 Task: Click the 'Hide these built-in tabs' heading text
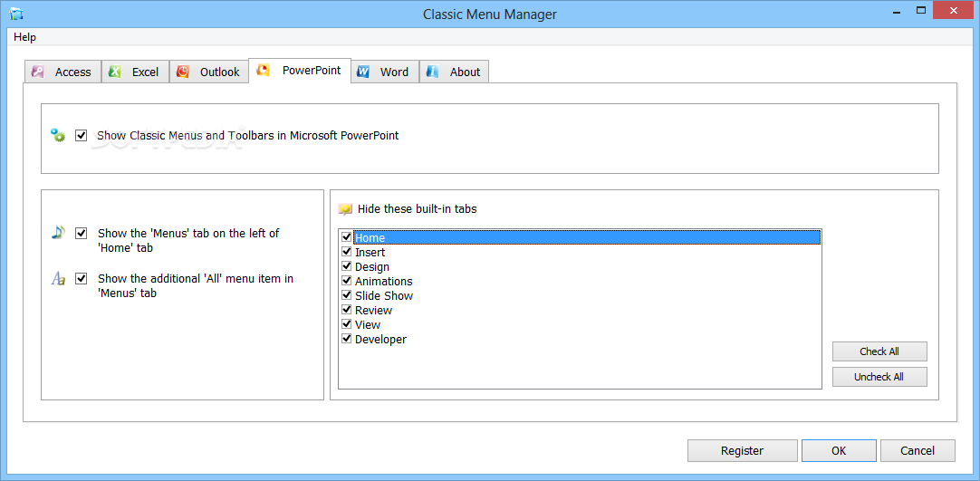click(417, 209)
